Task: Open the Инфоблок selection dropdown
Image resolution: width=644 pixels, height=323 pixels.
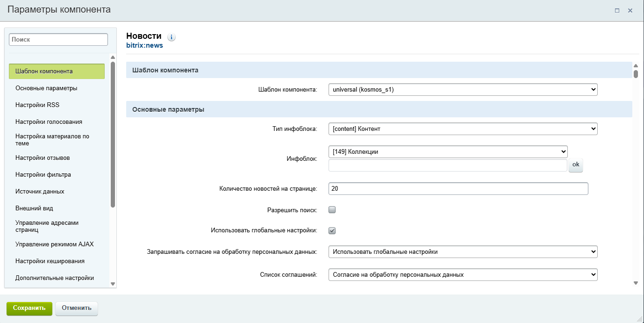Action: (448, 151)
